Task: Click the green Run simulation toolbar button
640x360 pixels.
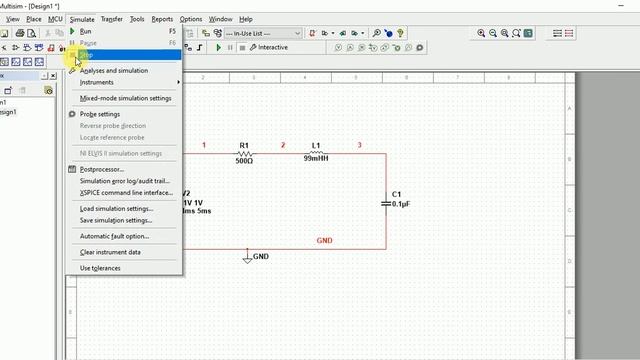Action: tap(218, 48)
